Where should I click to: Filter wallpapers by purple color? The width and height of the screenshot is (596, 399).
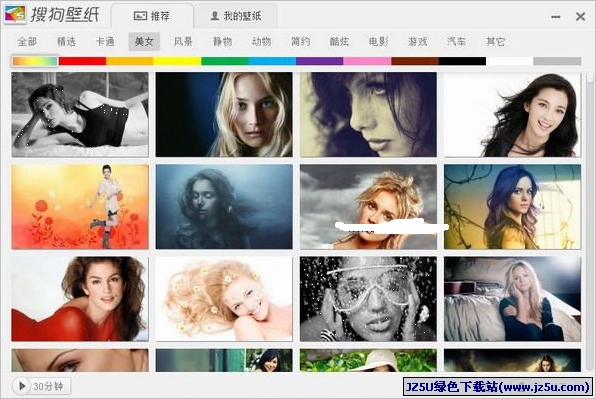coord(320,61)
